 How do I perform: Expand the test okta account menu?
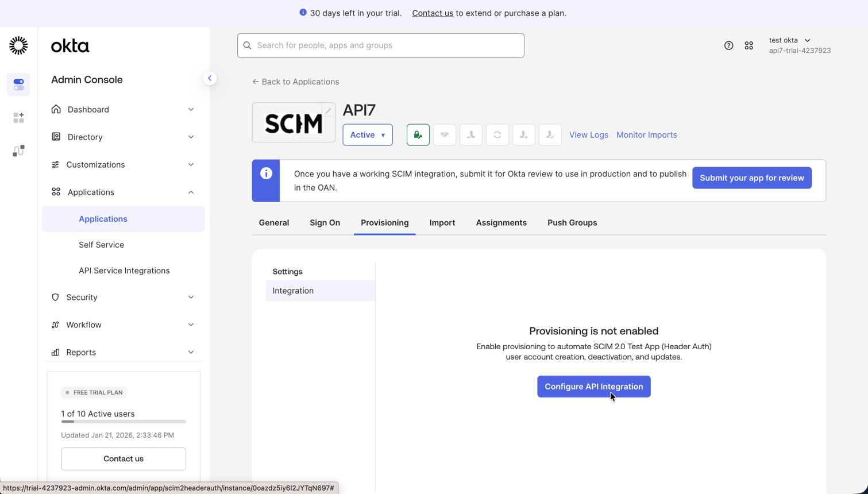pos(790,40)
